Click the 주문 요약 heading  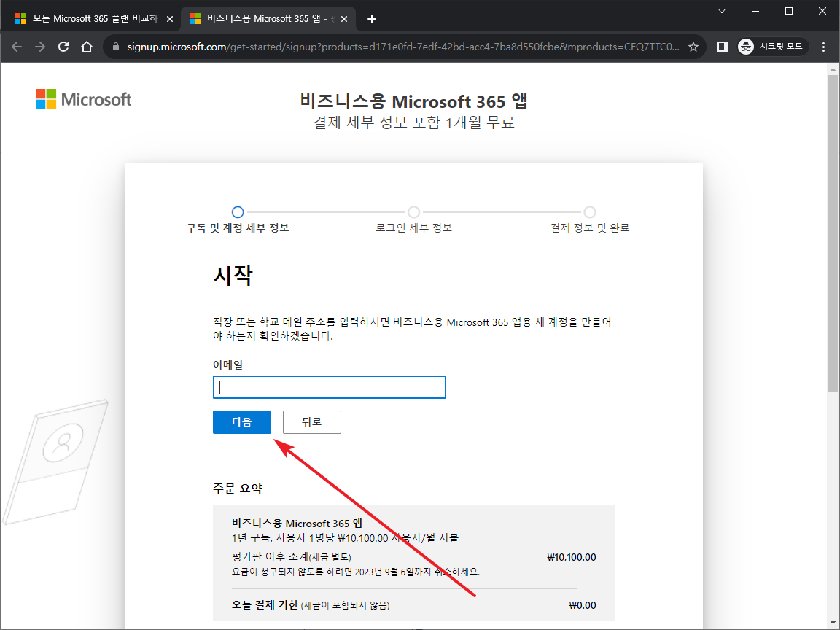coord(238,489)
